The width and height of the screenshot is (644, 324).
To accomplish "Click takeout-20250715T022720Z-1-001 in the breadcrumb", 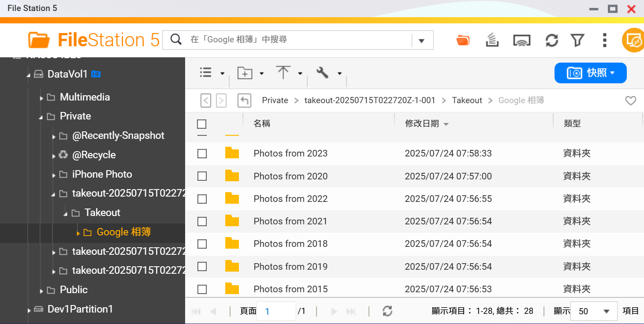I will [370, 101].
